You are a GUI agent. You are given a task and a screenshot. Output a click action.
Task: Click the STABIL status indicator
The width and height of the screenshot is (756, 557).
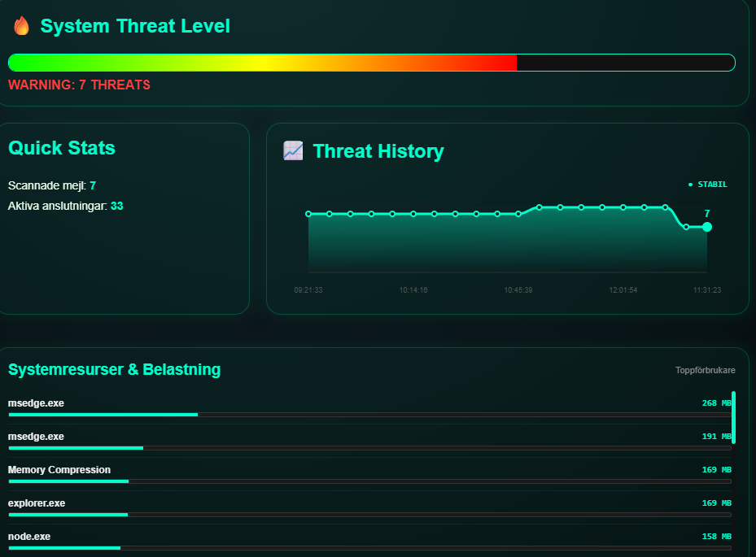click(708, 185)
